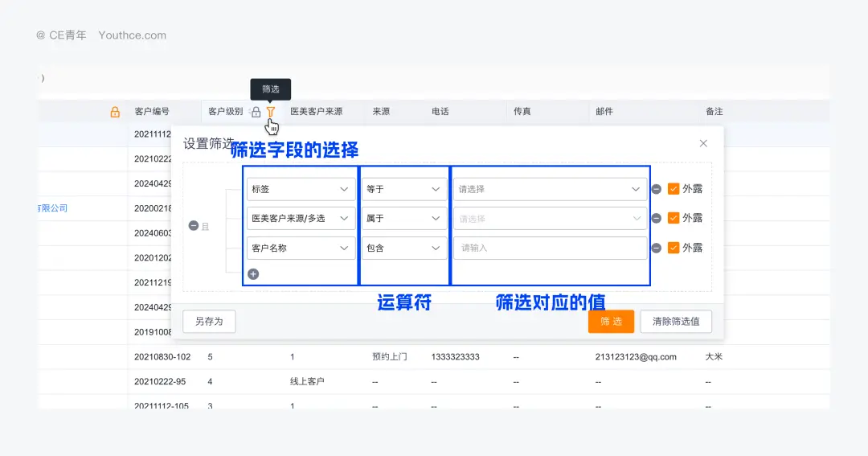Click the orange filter funnel icon in header
This screenshot has height=456, width=868.
coord(271,112)
